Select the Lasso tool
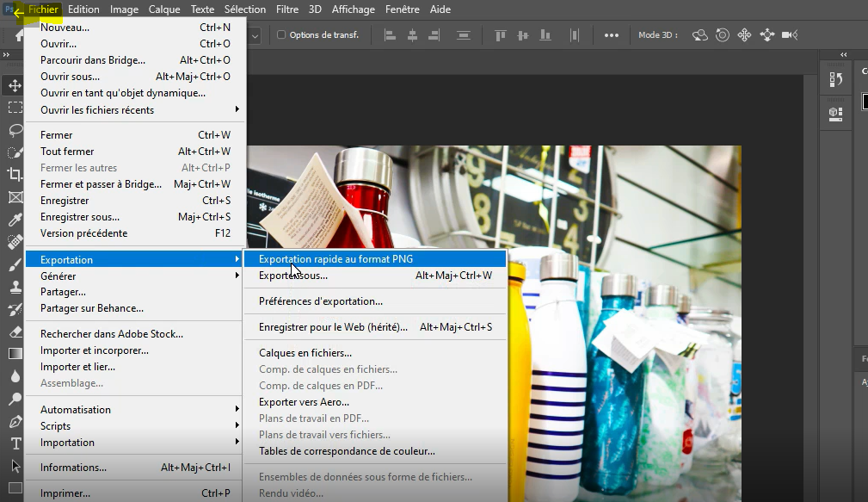 tap(15, 130)
